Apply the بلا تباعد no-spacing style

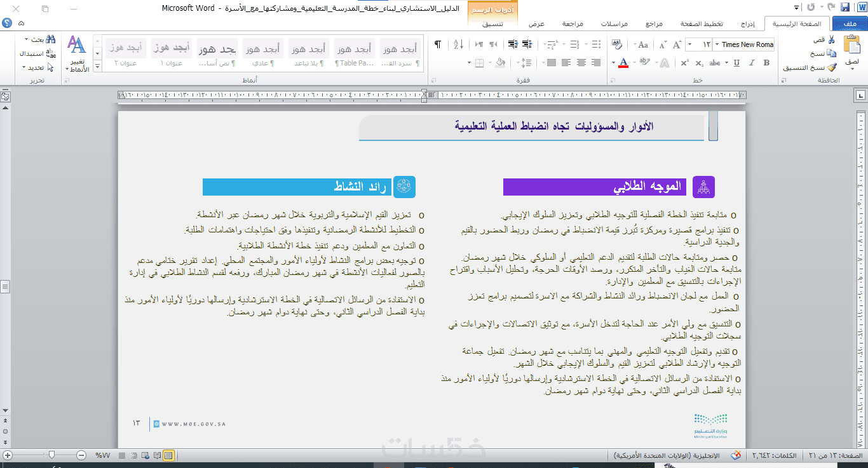coord(308,53)
